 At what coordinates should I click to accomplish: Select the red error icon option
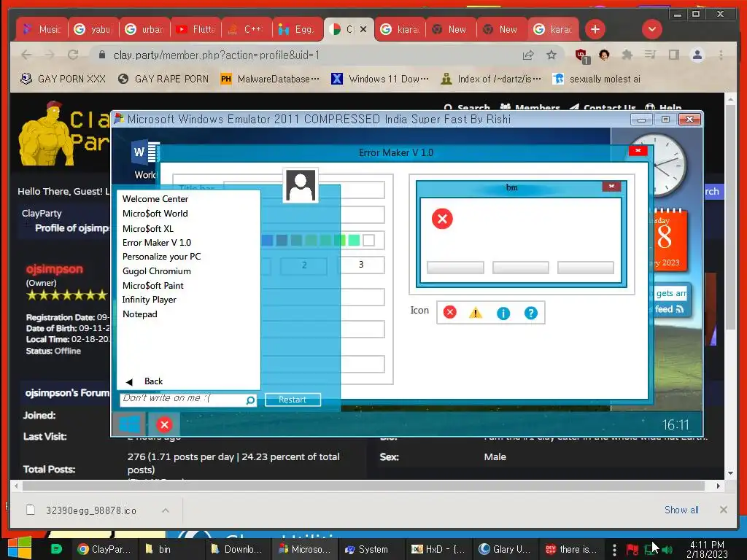click(x=449, y=312)
